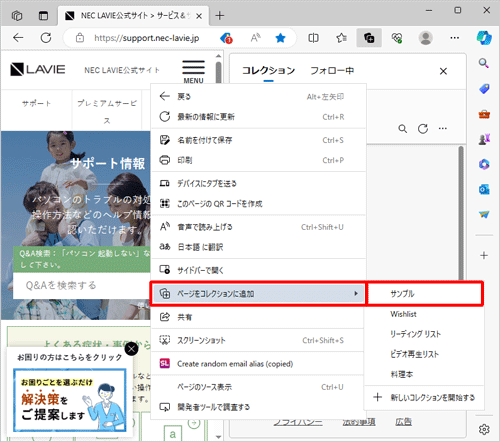This screenshot has height=442, width=500.
Task: Click the address bar URL field
Action: point(147,38)
